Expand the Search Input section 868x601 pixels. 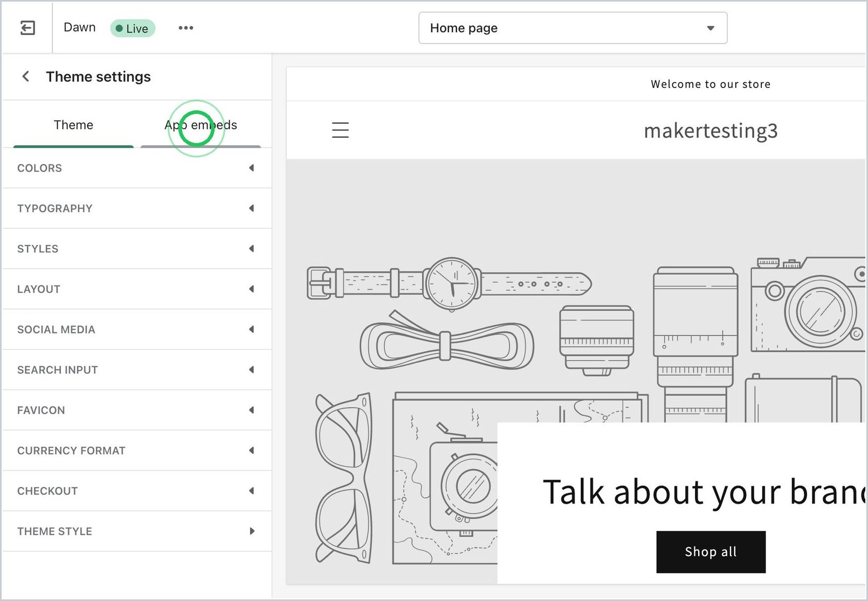tap(137, 370)
